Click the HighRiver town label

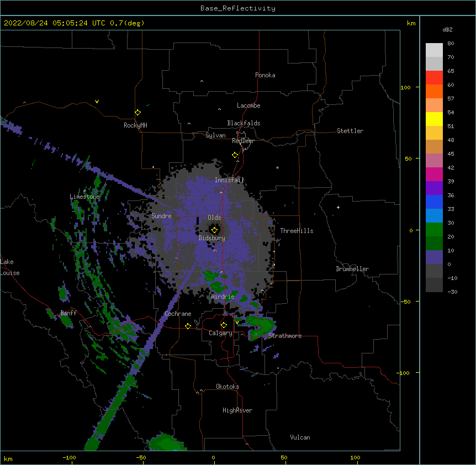click(x=237, y=410)
